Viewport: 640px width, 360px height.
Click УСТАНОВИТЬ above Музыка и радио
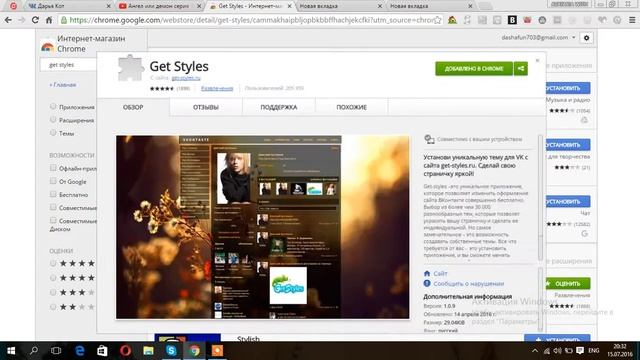[x=567, y=88]
